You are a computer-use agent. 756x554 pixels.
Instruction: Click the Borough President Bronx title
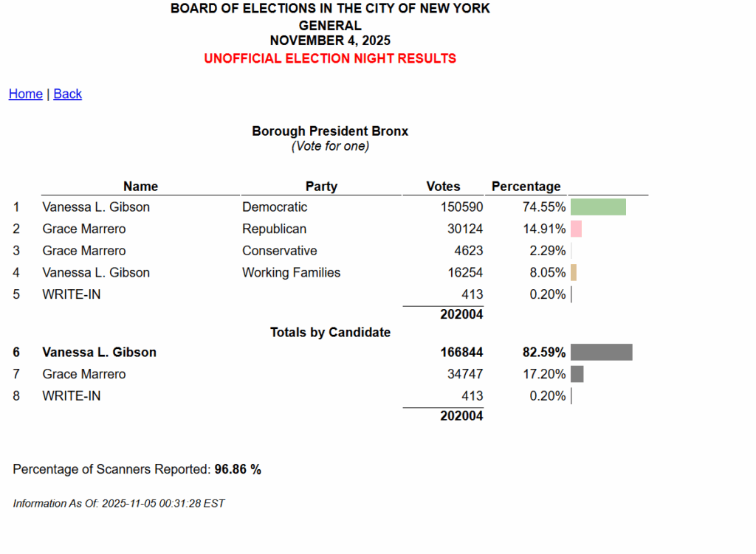click(x=330, y=131)
